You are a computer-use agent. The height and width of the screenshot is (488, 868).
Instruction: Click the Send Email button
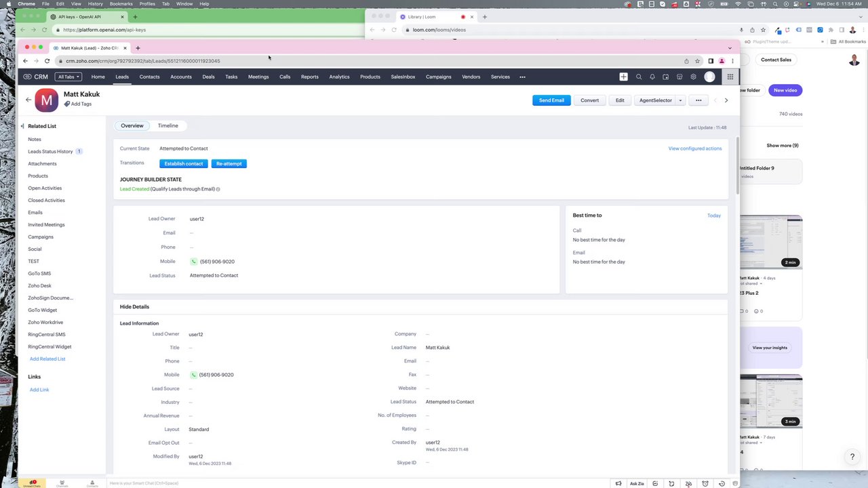click(x=551, y=100)
